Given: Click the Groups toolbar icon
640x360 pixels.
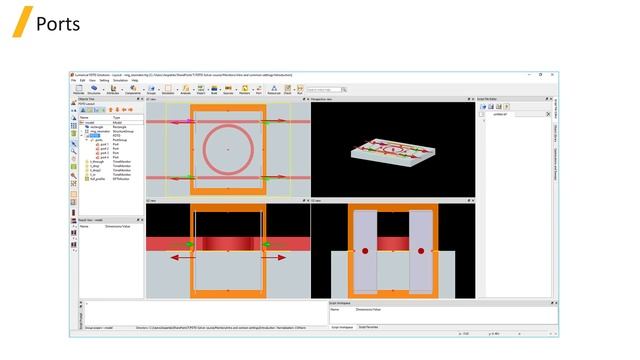Looking at the screenshot, I should pos(151,89).
